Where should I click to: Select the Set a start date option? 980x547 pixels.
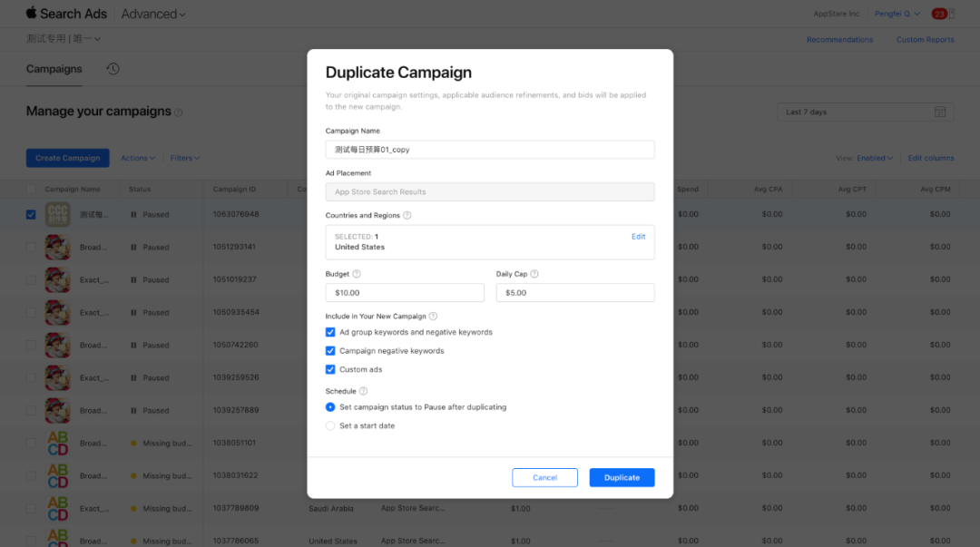(330, 425)
